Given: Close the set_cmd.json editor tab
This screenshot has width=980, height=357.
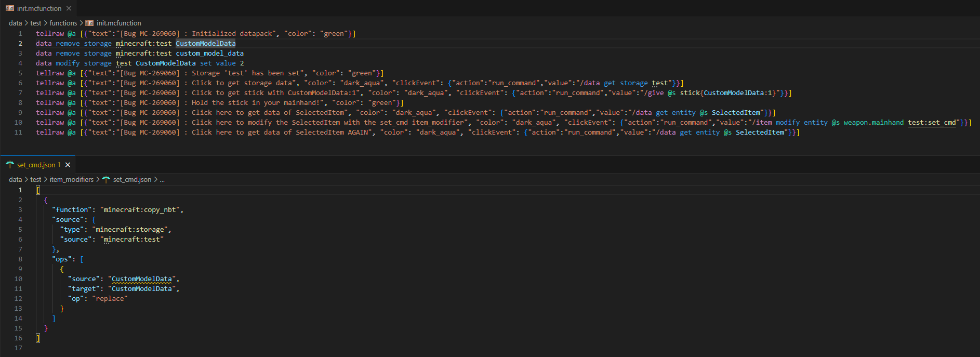Looking at the screenshot, I should coord(68,165).
